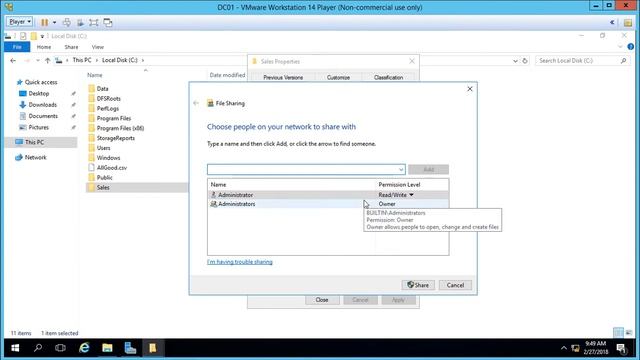
Task: Switch to Unity mode in VMware toolbar
Action: (108, 22)
